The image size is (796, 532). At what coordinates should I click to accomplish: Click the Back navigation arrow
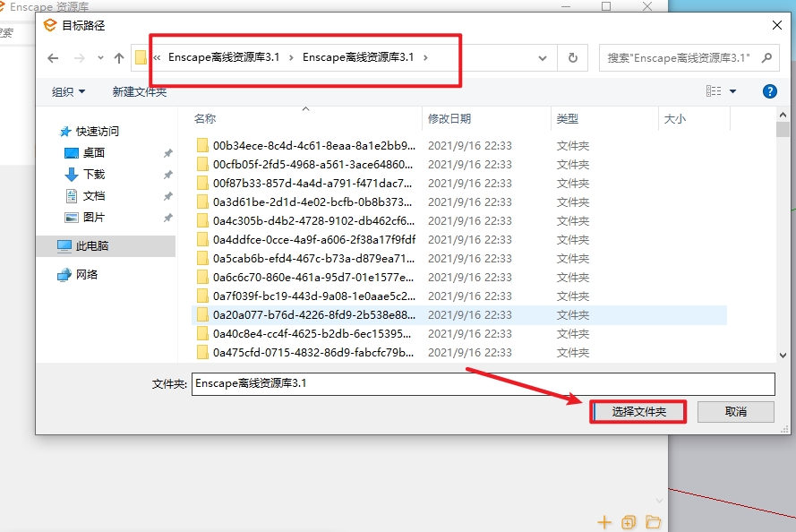(53, 58)
